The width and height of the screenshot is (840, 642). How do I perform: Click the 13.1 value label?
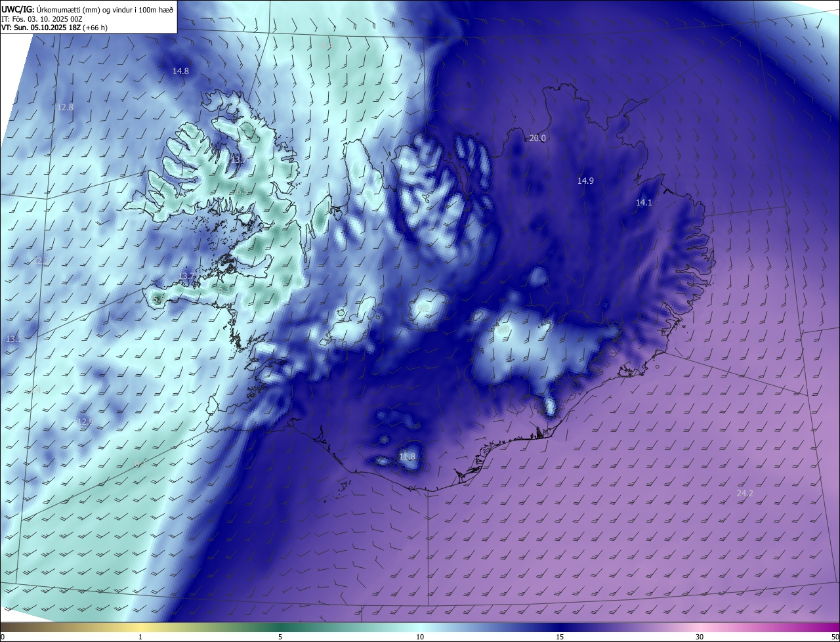[x=14, y=339]
